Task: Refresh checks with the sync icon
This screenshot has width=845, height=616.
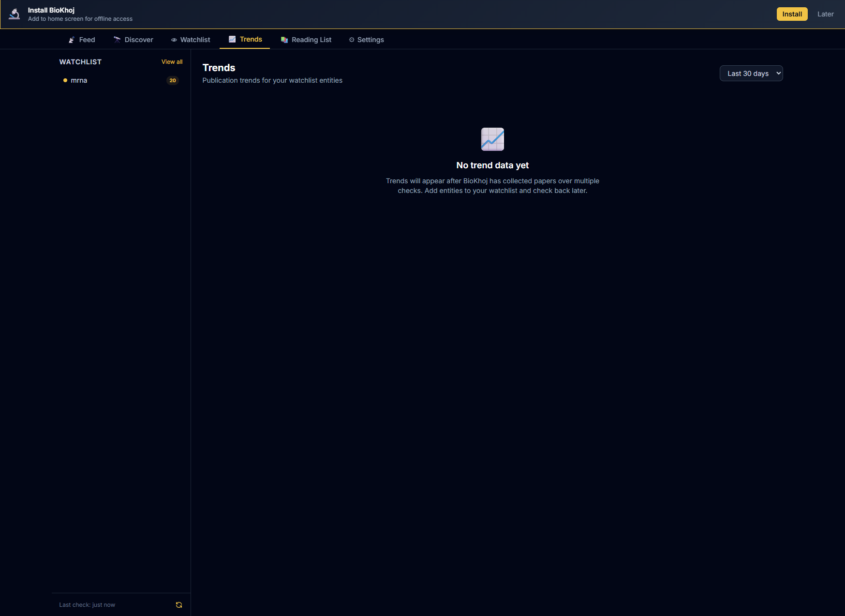Action: point(178,604)
